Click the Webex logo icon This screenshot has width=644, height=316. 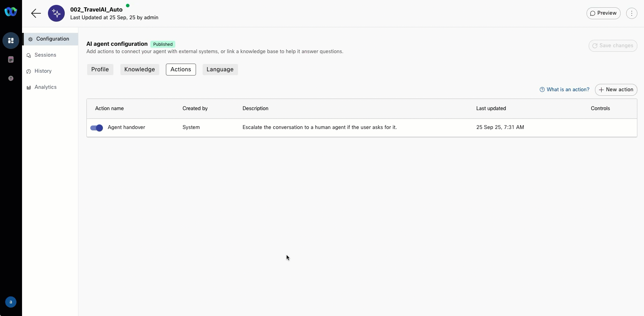tap(11, 12)
